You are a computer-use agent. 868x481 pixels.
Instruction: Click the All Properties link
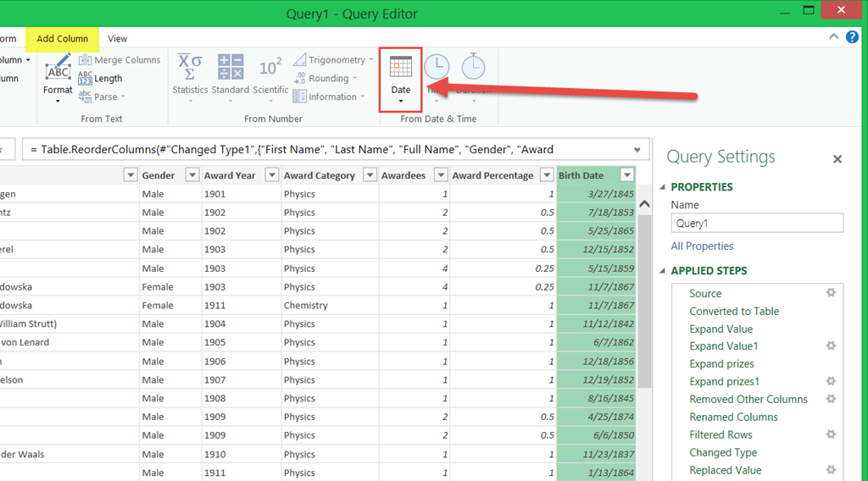[x=702, y=246]
